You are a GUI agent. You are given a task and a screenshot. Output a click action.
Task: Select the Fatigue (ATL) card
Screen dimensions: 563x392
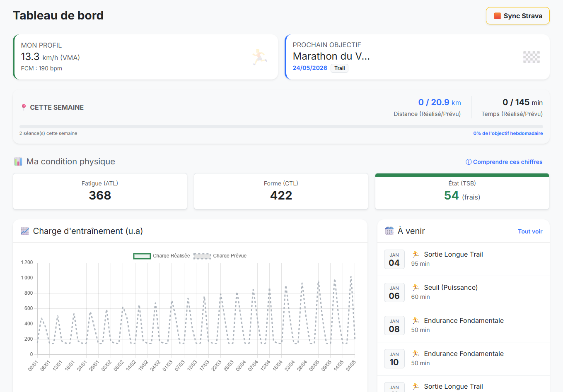pyautogui.click(x=100, y=191)
